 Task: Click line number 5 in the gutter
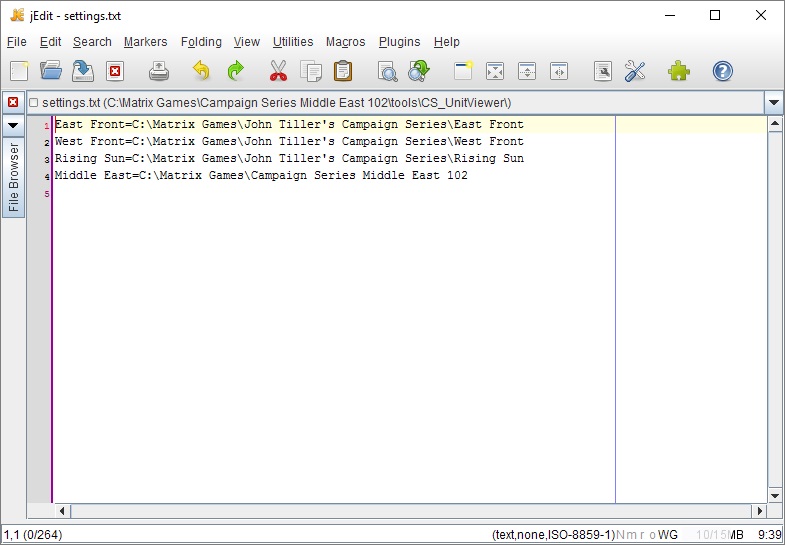pyautogui.click(x=47, y=194)
